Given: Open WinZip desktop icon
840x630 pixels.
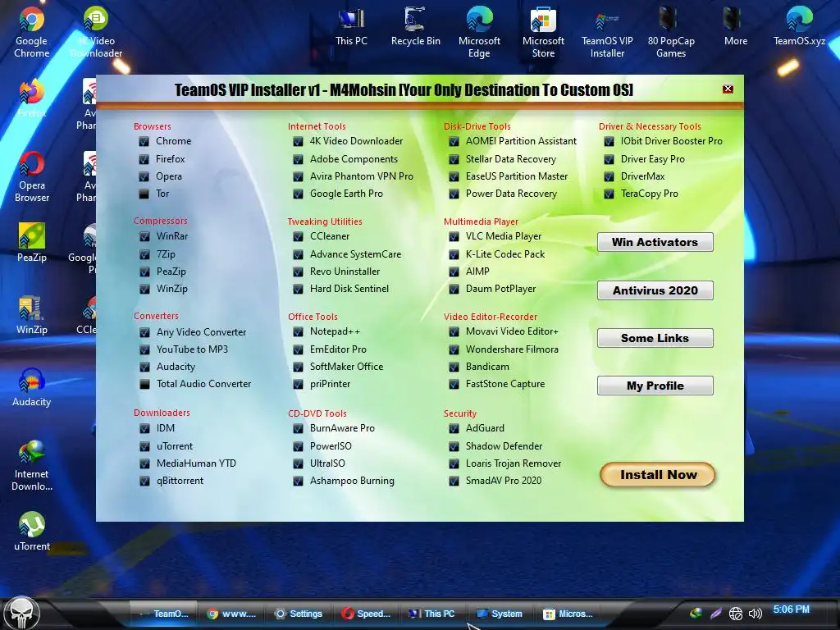Looking at the screenshot, I should pos(32,315).
